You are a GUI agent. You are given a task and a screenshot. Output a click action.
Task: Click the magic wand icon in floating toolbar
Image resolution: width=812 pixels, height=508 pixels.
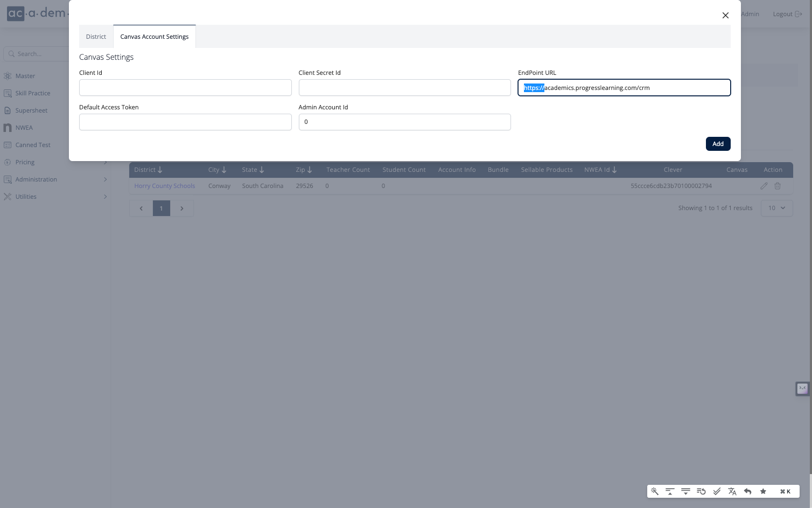click(655, 491)
